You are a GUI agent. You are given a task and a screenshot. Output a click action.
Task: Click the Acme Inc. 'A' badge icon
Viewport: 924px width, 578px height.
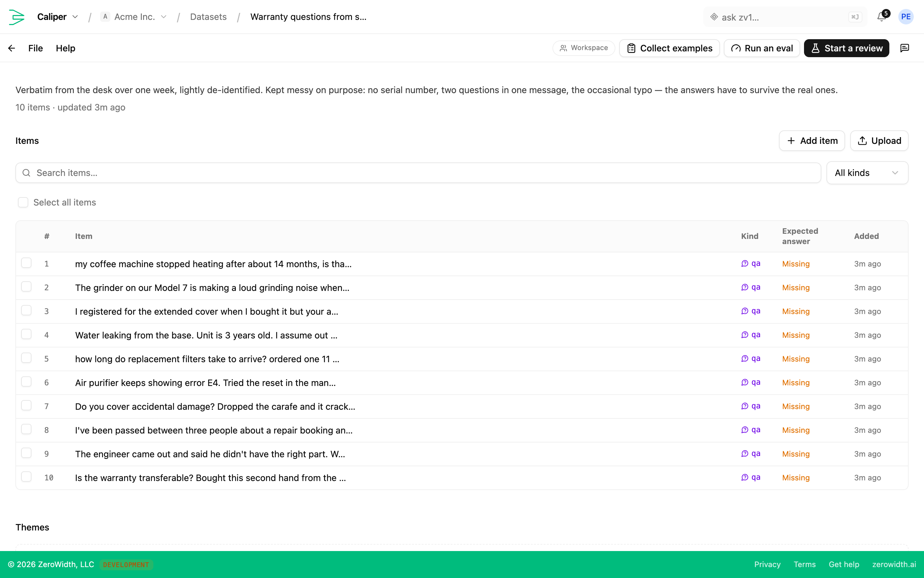pyautogui.click(x=105, y=17)
